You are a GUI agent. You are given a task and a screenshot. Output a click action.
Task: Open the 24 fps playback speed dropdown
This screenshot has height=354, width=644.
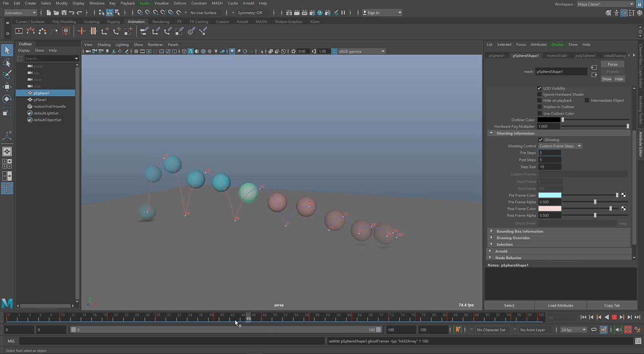click(x=574, y=330)
